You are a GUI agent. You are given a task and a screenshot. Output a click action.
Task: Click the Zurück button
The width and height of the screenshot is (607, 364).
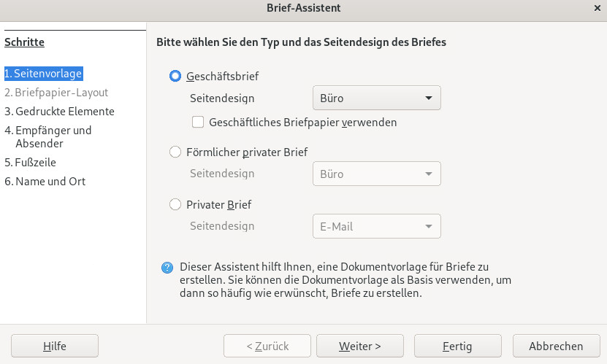coord(267,346)
